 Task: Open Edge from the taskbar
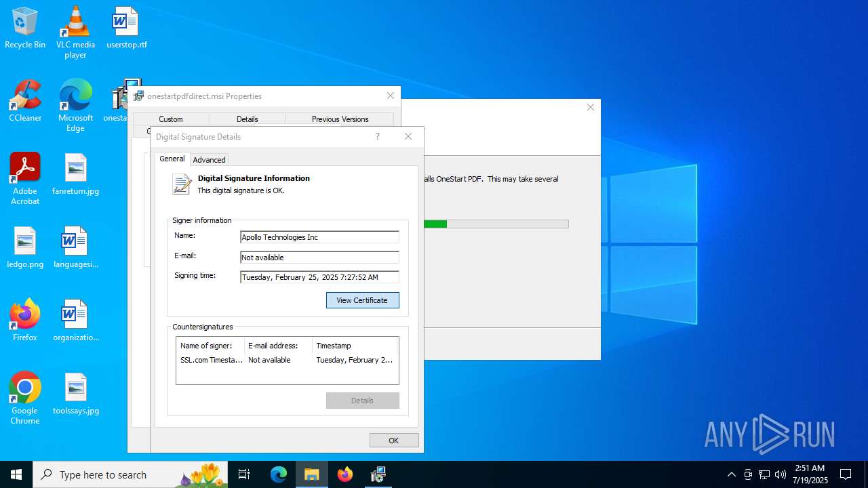point(279,474)
